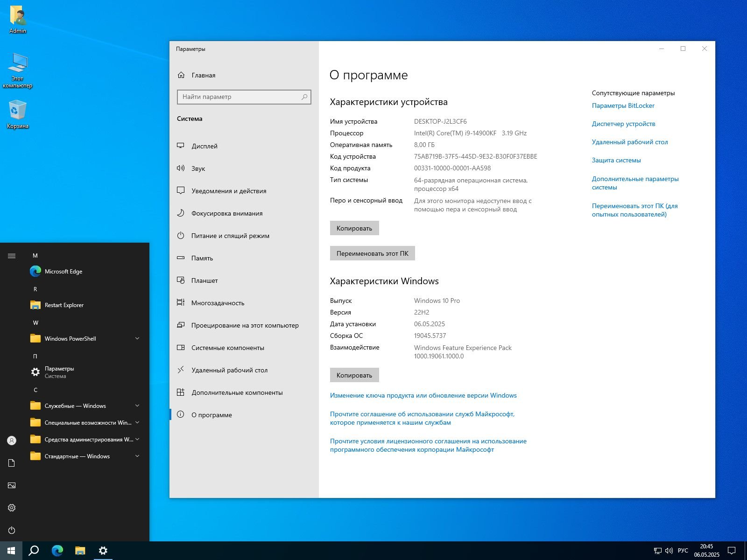This screenshot has height=560, width=747.
Task: Open Дополнительные параметры системы link
Action: click(x=635, y=183)
